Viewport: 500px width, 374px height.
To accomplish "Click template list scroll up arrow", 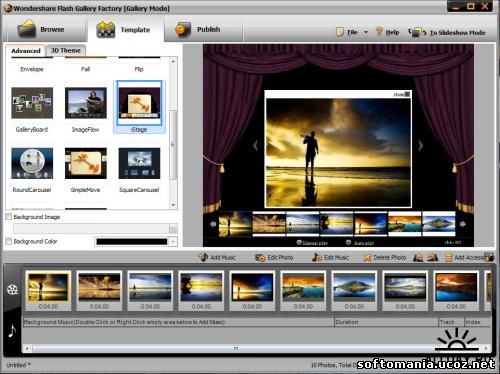I will [x=173, y=61].
